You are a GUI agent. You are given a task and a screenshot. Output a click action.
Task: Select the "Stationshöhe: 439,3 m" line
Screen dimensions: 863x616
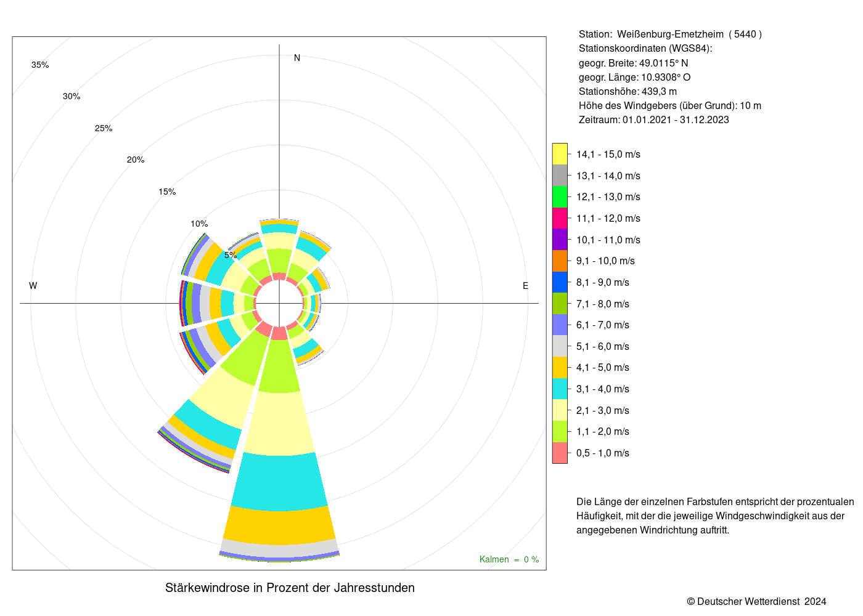(x=628, y=92)
